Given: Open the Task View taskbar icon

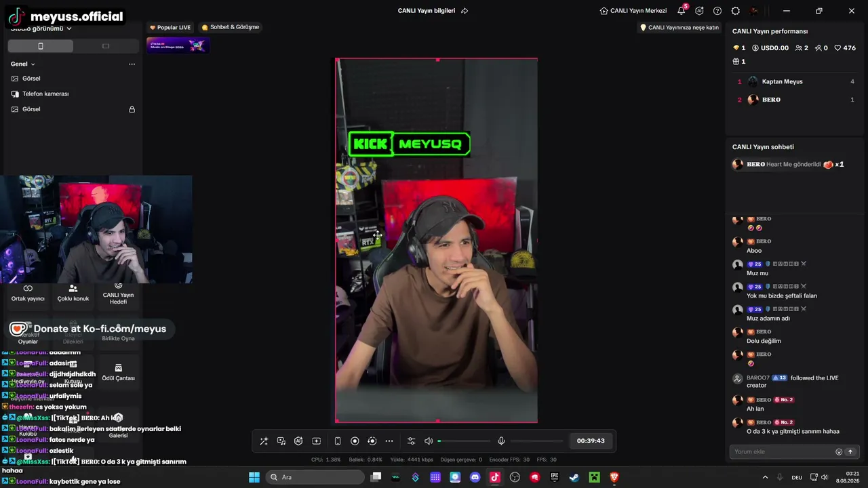Looking at the screenshot, I should tap(376, 477).
